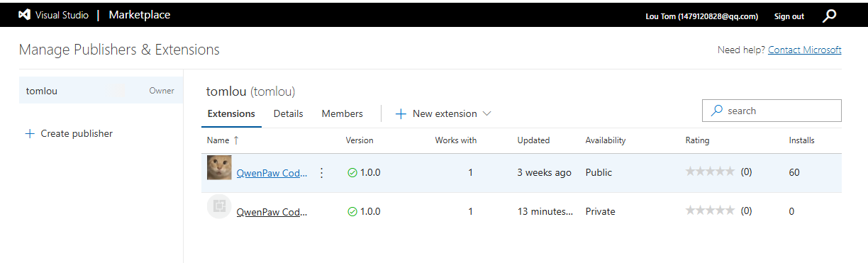Click the Works with column header
Screen dimensions: 868x263
click(456, 140)
